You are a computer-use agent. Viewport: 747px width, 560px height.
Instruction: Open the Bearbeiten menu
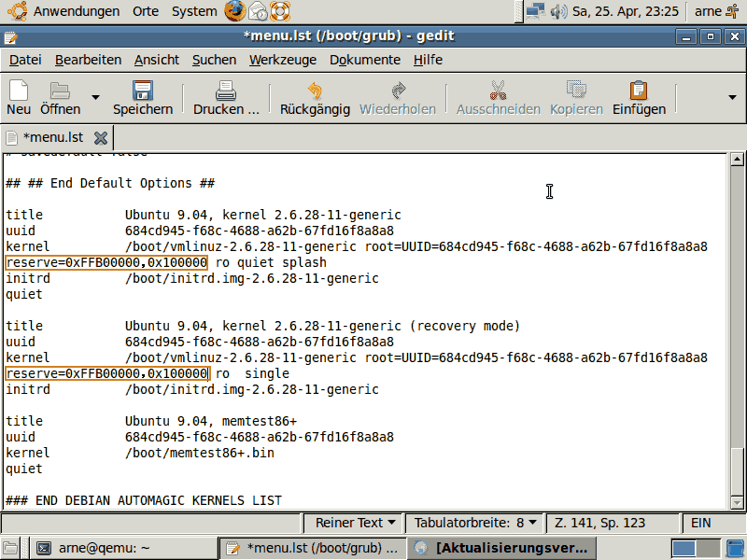pyautogui.click(x=88, y=60)
